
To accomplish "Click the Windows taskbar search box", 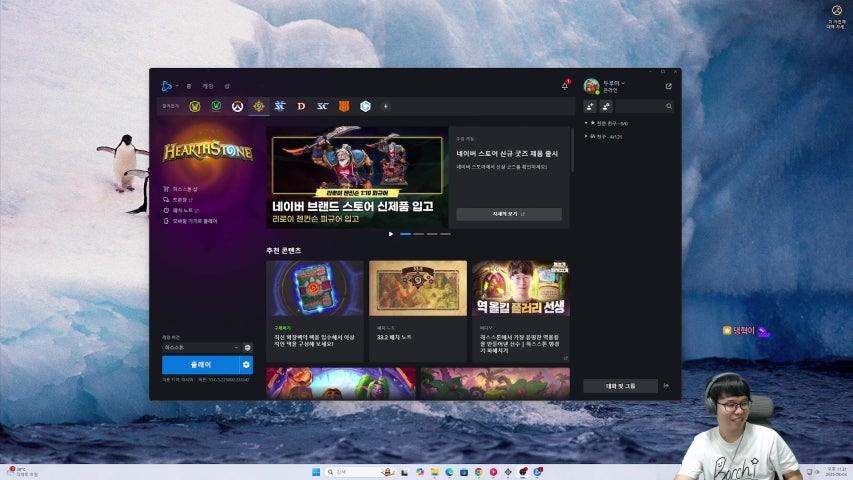I will (x=360, y=472).
